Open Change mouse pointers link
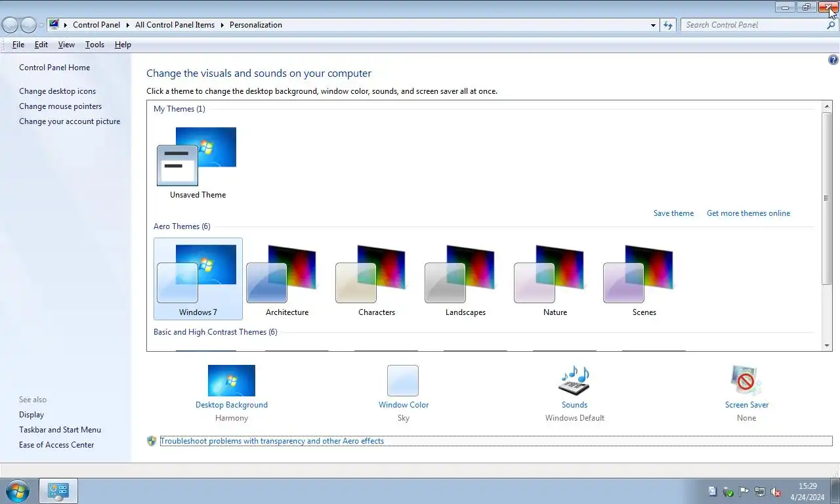This screenshot has height=504, width=840. [60, 106]
